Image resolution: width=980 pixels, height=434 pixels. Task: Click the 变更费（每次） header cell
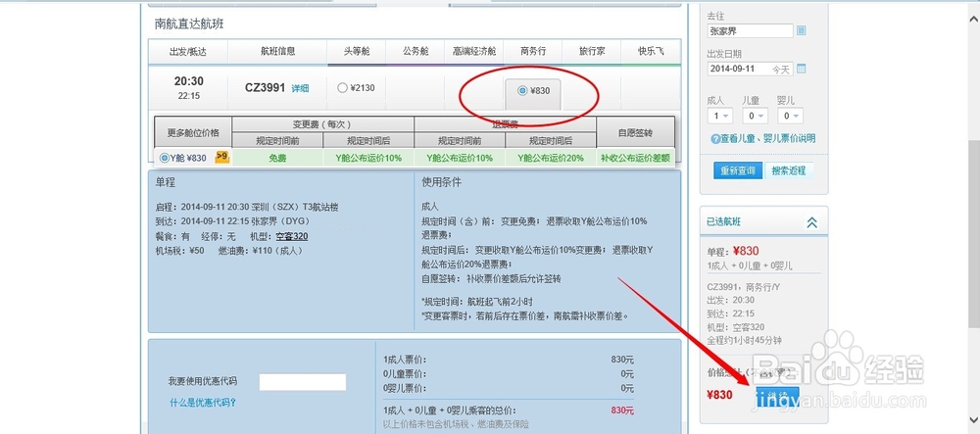[323, 124]
